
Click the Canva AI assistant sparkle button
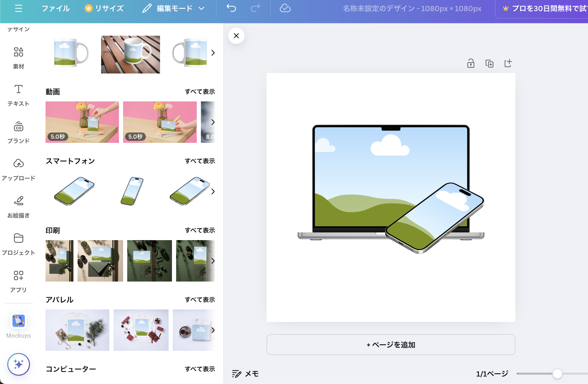(18, 364)
